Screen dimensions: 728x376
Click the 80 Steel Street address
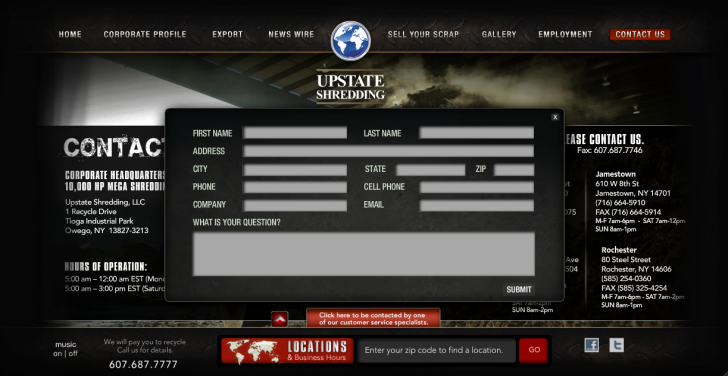[626, 259]
